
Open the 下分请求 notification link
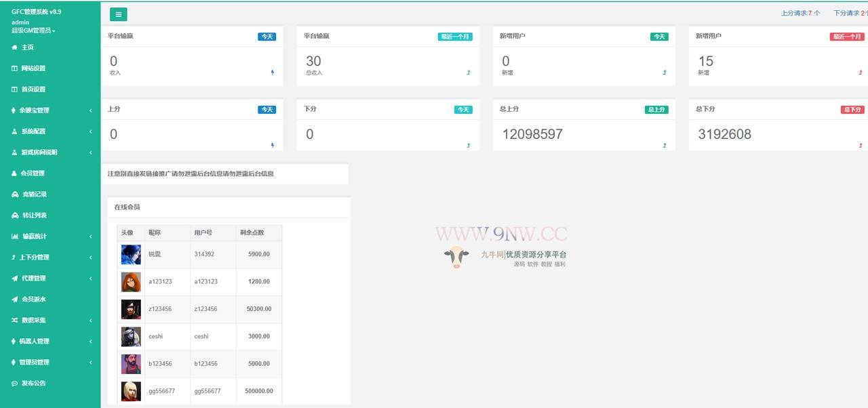(x=850, y=13)
